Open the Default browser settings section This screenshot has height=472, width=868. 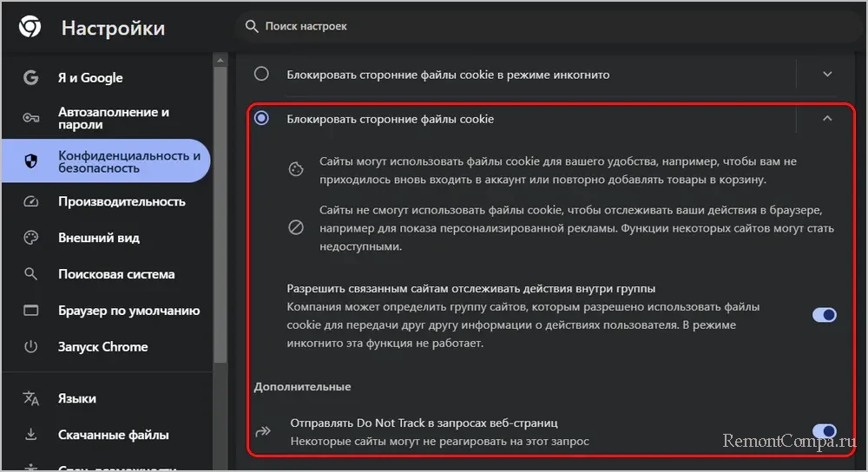pyautogui.click(x=128, y=311)
